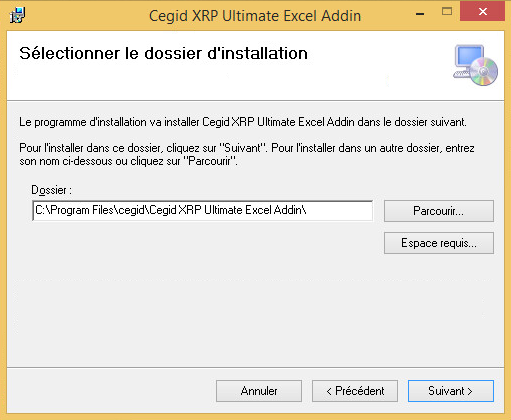Image resolution: width=511 pixels, height=420 pixels.
Task: Open folder browser via Parcourir button
Action: 439,211
